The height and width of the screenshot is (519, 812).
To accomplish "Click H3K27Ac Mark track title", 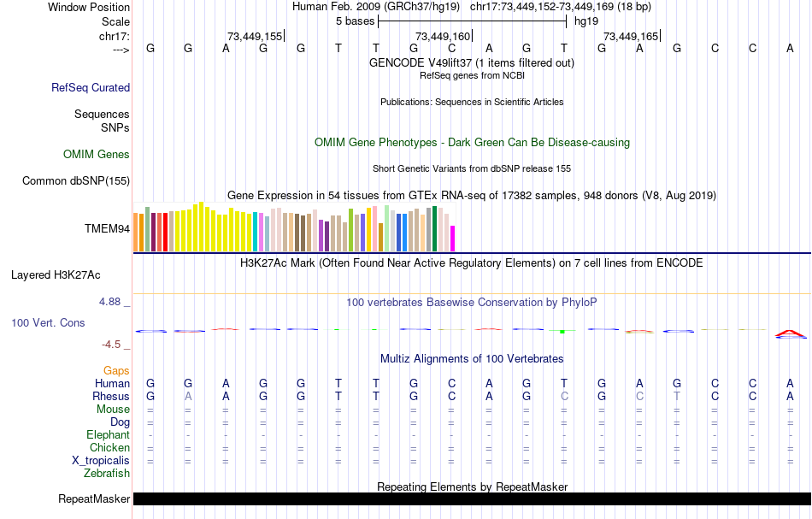I will [472, 263].
